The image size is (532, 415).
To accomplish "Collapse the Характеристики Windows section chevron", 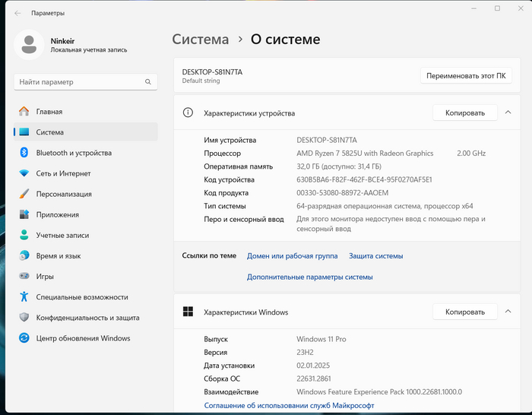I will 508,312.
